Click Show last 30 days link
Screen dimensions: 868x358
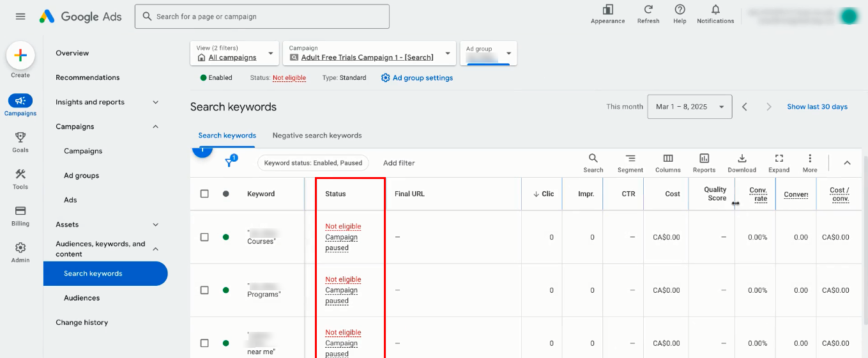click(817, 107)
